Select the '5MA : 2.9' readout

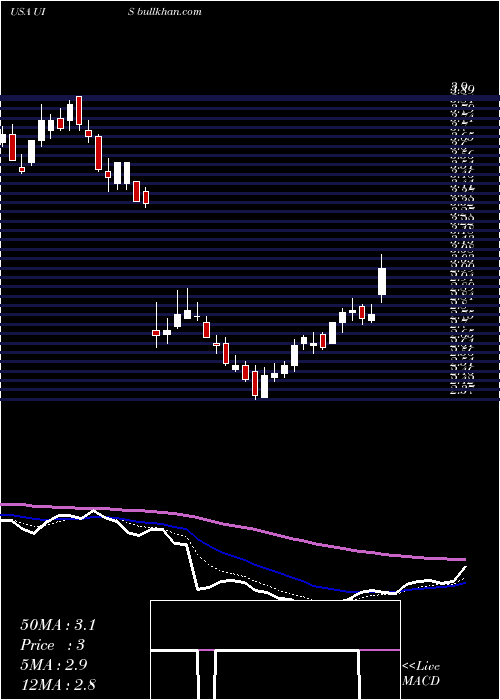point(54,665)
